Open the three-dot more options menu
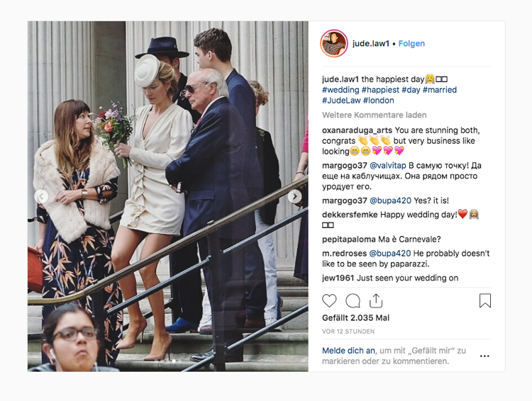Image resolution: width=532 pixels, height=401 pixels. coord(484,356)
